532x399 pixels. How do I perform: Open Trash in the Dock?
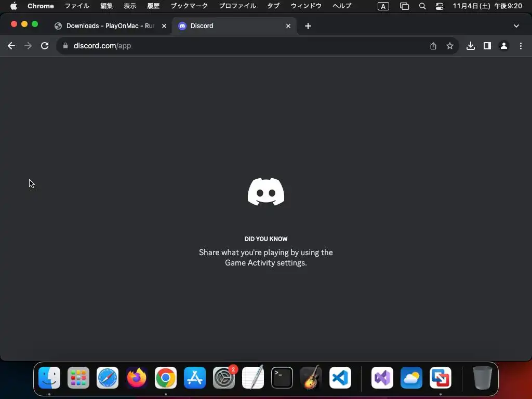tap(483, 378)
